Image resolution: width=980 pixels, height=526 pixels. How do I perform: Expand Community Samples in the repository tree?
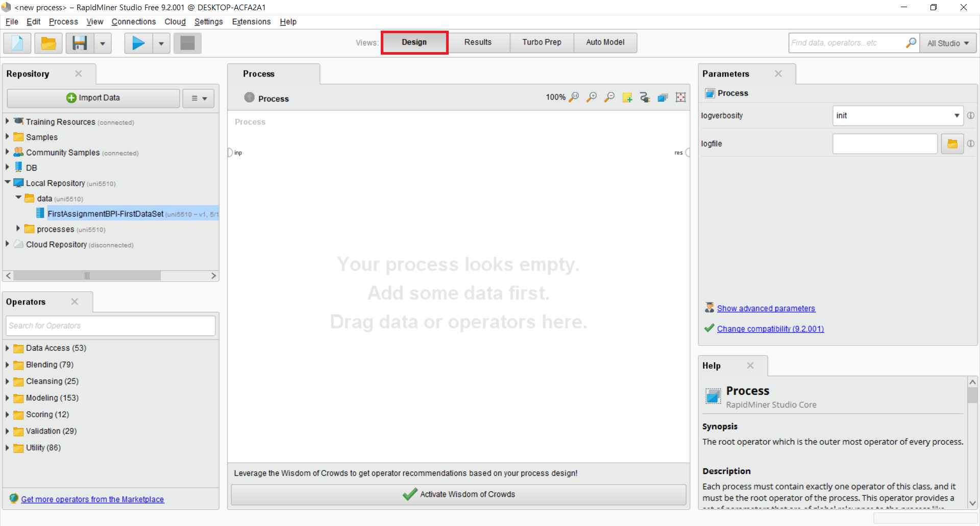[x=7, y=152]
